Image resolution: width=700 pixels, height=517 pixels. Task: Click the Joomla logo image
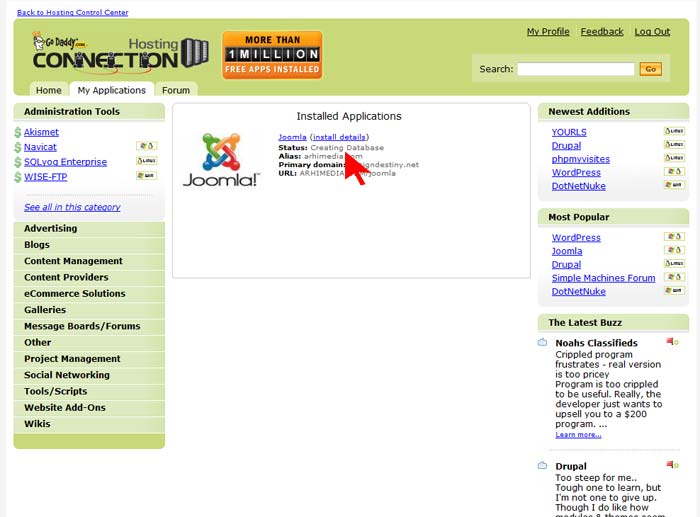pyautogui.click(x=221, y=160)
